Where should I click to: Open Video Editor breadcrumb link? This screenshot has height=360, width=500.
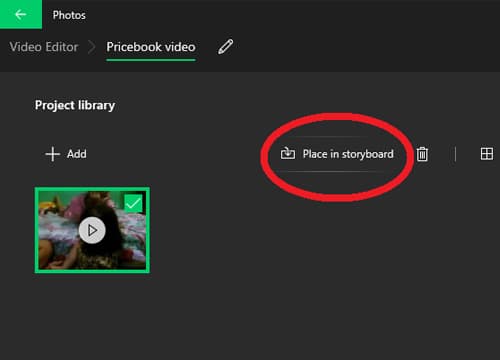click(44, 47)
